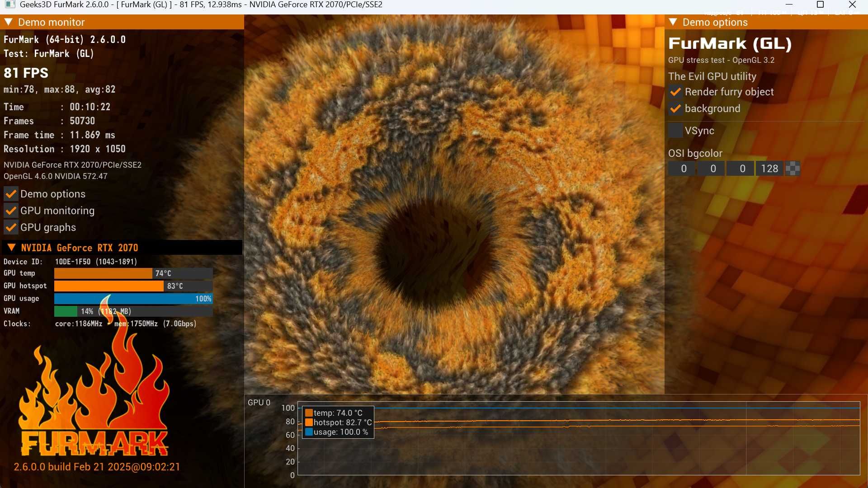Click the VRAM usage bar at 14%

click(133, 311)
